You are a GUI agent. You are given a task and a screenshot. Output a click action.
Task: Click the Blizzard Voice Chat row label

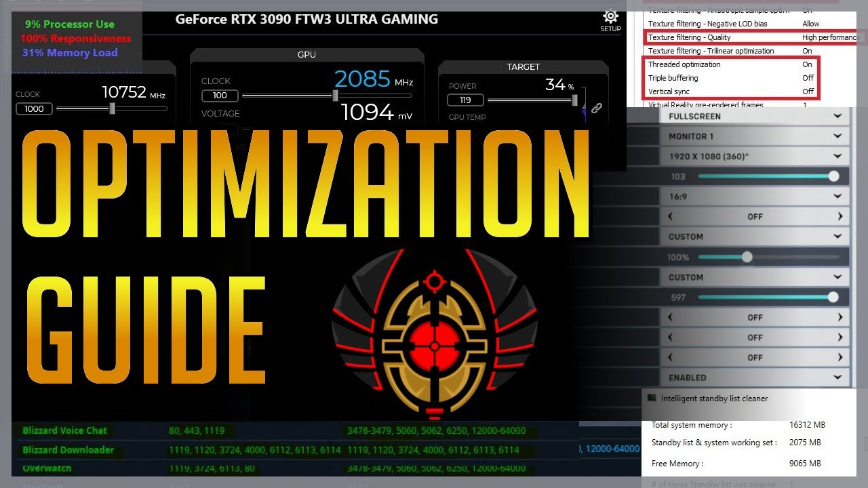click(x=64, y=430)
